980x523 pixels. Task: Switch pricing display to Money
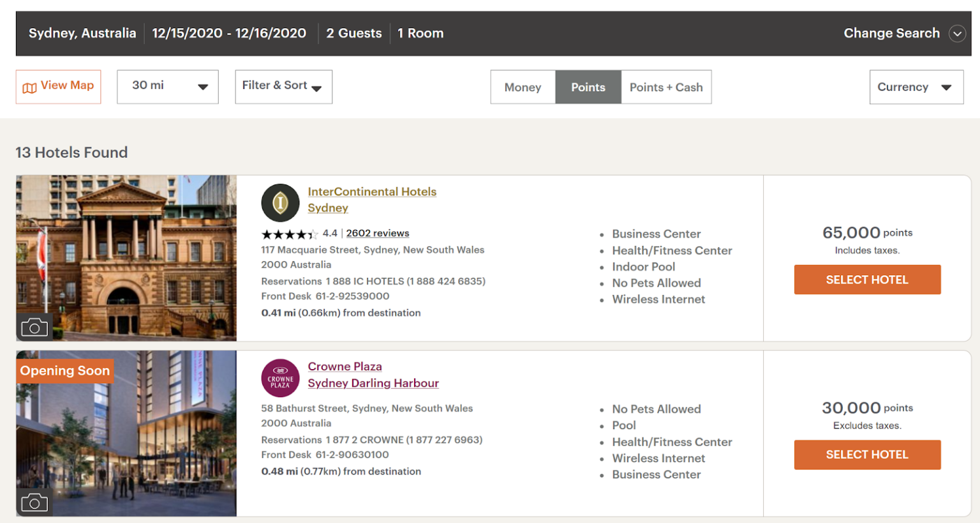[523, 87]
